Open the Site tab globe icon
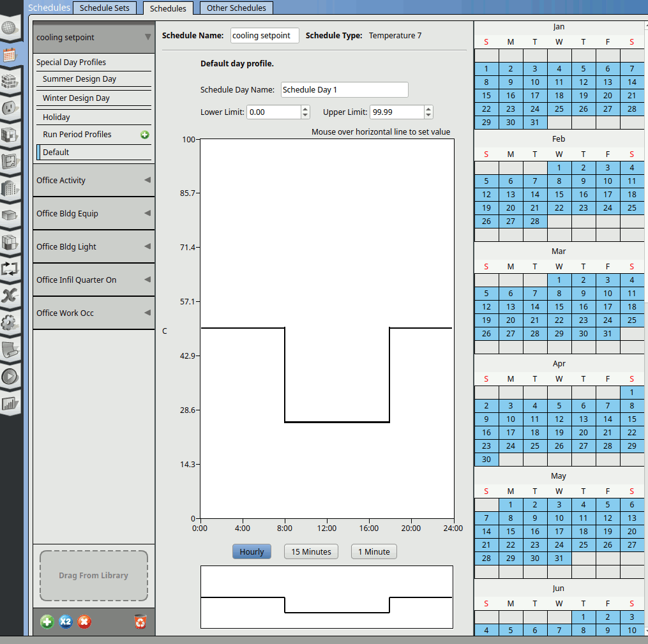Screen dimensions: 648x644 point(9,28)
